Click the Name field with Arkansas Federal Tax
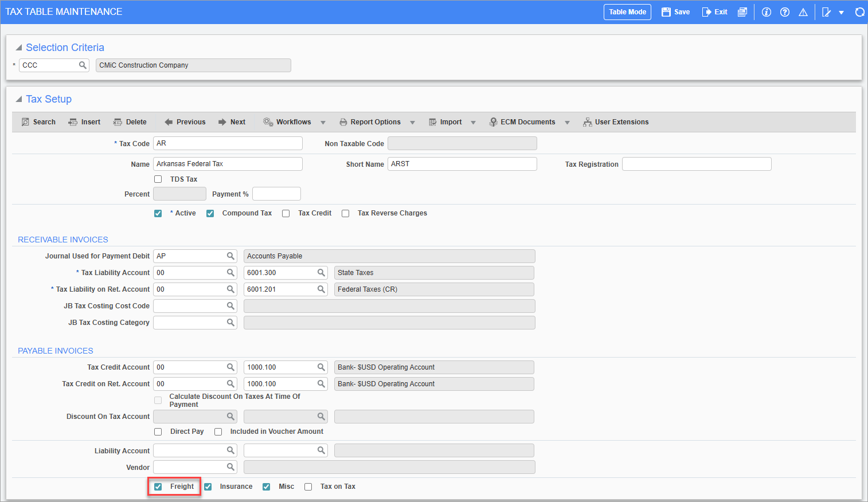Viewport: 868px width, 502px height. coord(228,164)
